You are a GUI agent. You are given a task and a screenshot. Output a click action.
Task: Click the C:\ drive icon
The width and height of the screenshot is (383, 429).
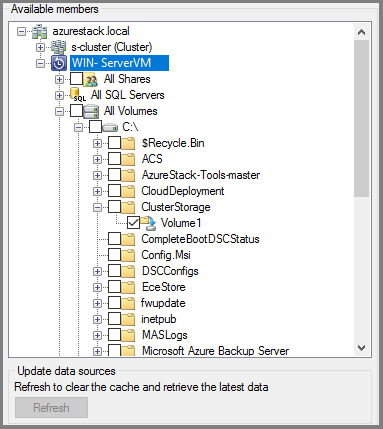tap(110, 127)
